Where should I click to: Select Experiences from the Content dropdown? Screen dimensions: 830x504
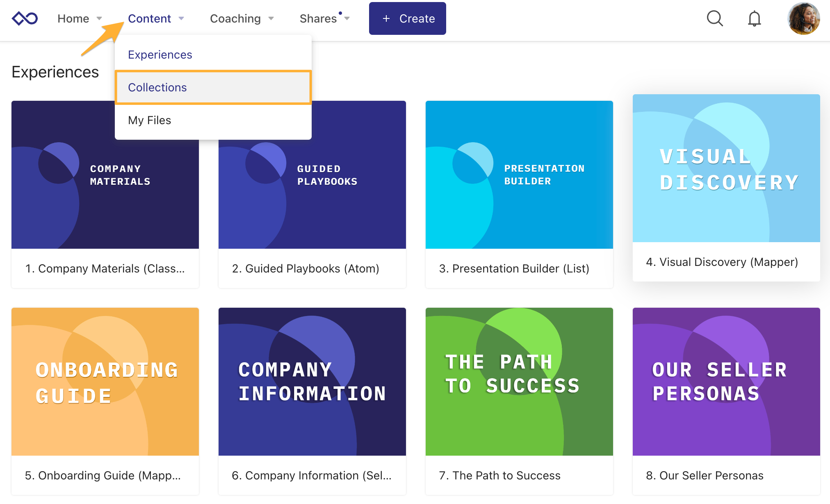213,54
